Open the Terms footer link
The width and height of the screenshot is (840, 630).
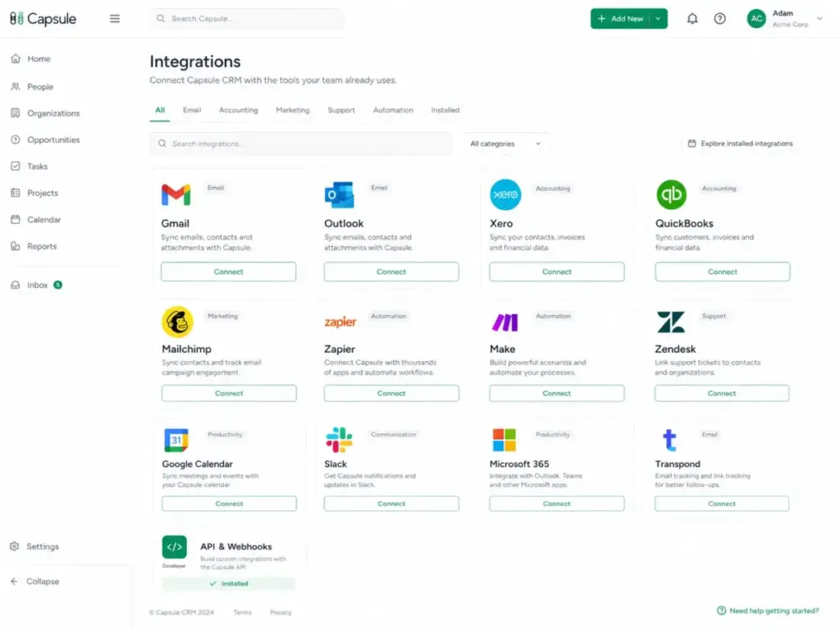point(242,612)
